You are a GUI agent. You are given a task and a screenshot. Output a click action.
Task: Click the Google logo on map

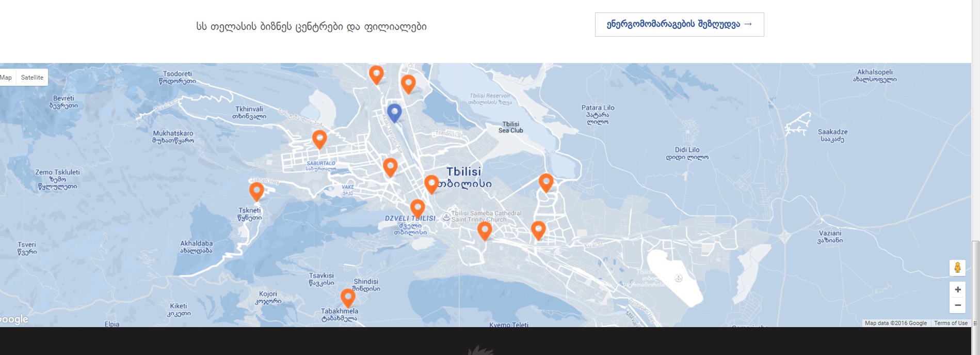pyautogui.click(x=14, y=319)
